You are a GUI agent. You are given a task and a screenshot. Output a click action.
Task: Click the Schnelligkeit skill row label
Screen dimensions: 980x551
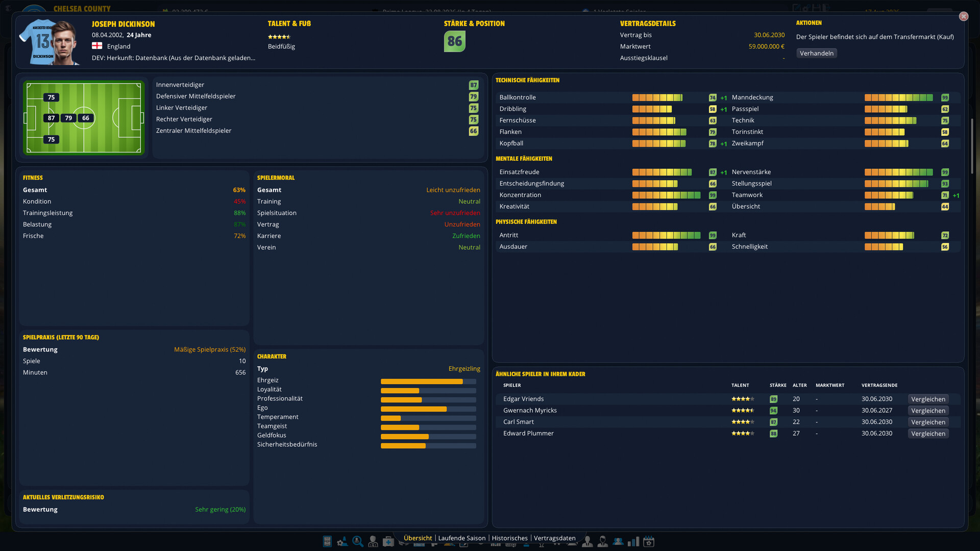[x=750, y=247]
